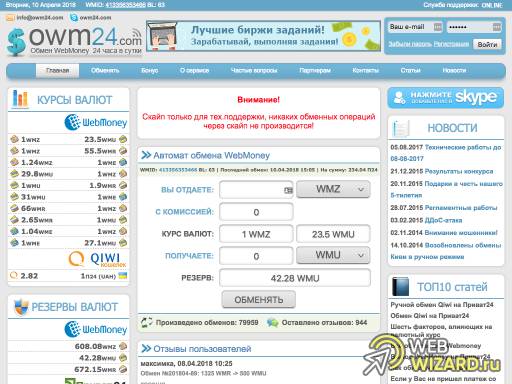Select the 2.82 Qiwi to П24 rate row
Image resolution: width=512 pixels, height=384 pixels.
(x=68, y=276)
